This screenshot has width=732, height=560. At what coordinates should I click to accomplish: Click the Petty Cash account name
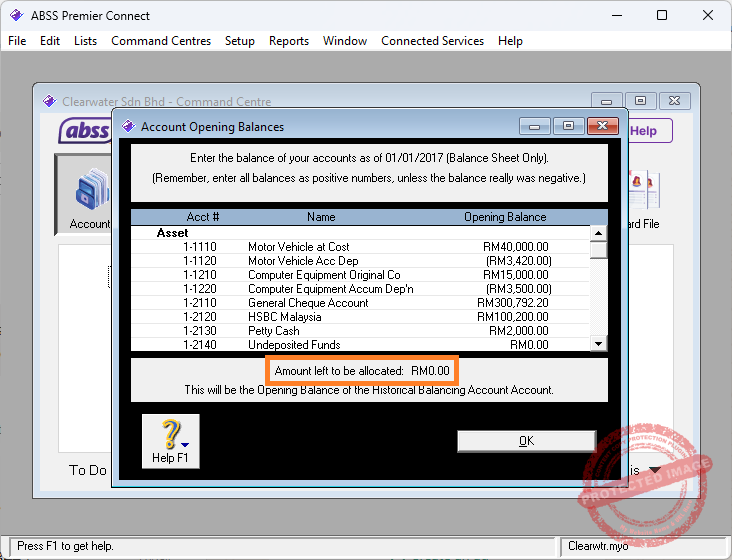pos(274,331)
